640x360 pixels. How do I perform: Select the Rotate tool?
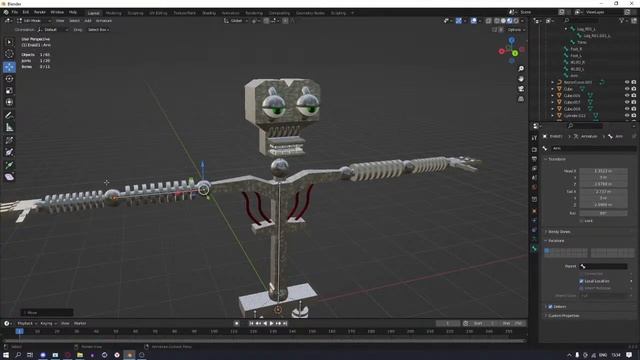[x=9, y=78]
